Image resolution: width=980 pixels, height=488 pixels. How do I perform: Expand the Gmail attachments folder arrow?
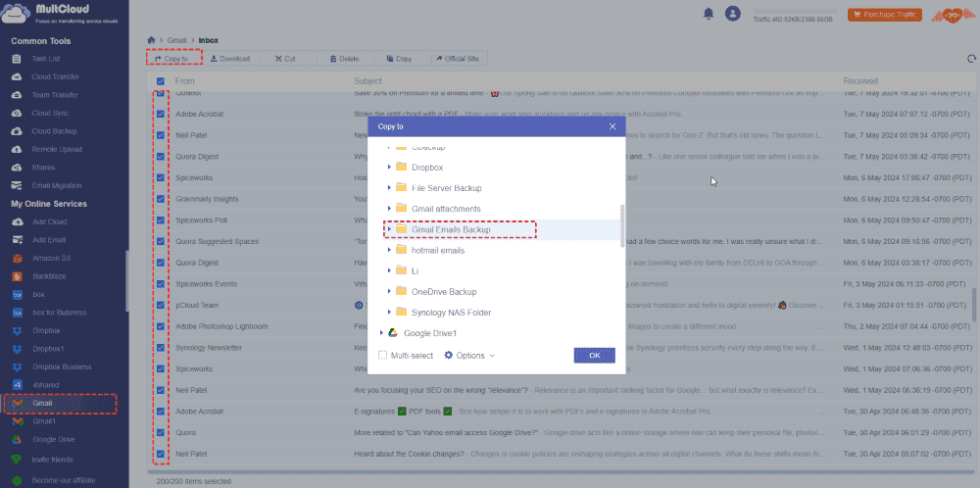point(389,209)
